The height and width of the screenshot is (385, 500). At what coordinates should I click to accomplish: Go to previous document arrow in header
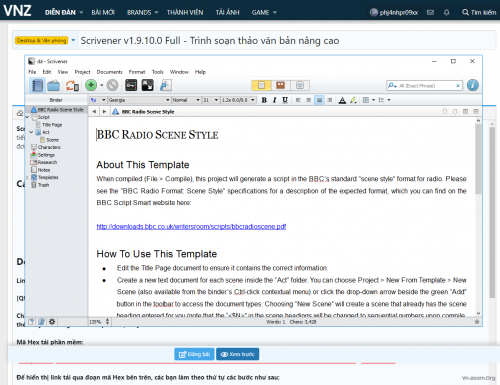point(444,111)
